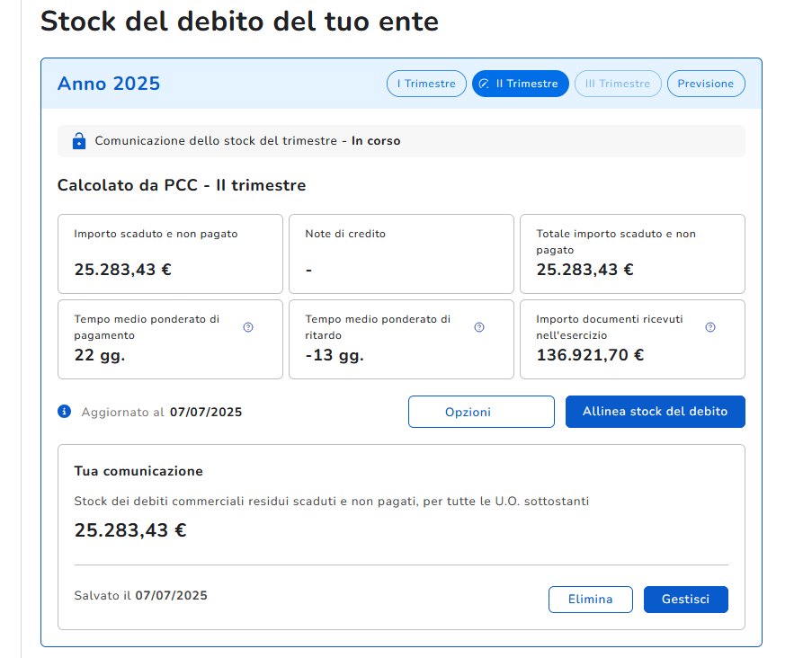
Task: Open the Opzioni button menu
Action: (x=481, y=412)
